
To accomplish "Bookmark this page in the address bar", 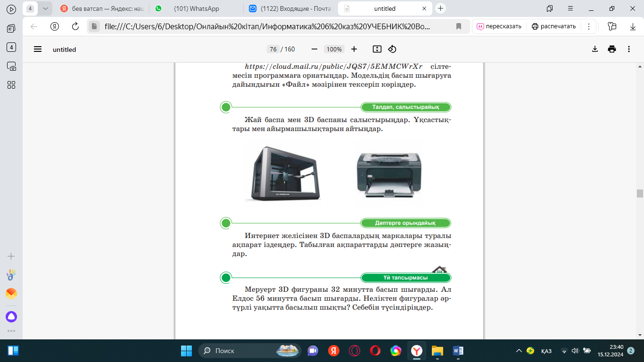I will 459,26.
